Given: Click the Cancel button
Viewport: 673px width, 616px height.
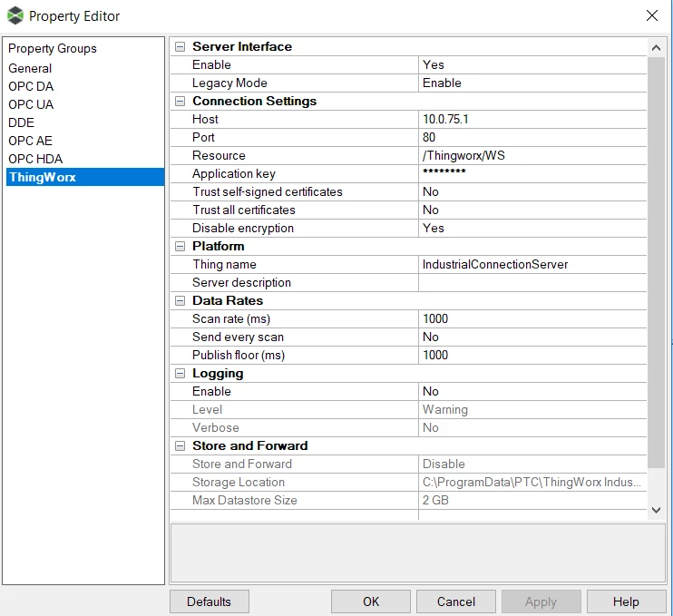Looking at the screenshot, I should (456, 601).
